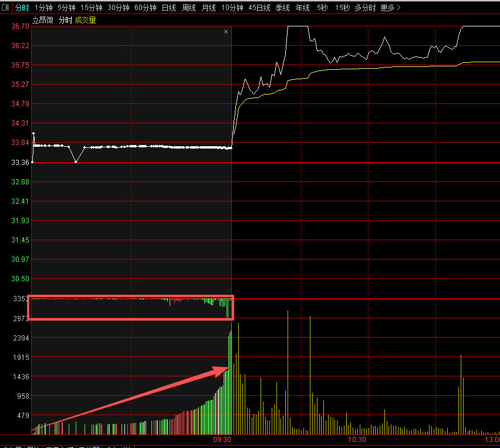This screenshot has height=448, width=500.
Task: Switch to 周线 weekly chart
Action: point(188,8)
